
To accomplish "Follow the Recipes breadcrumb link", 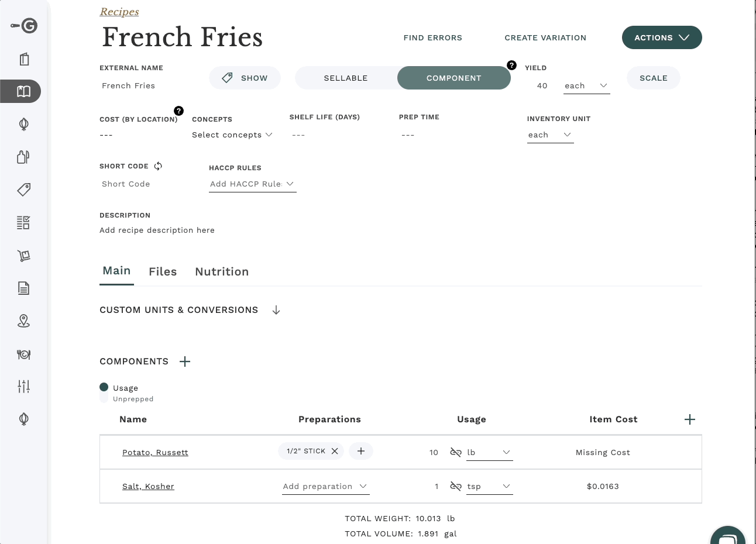I will 119,12.
